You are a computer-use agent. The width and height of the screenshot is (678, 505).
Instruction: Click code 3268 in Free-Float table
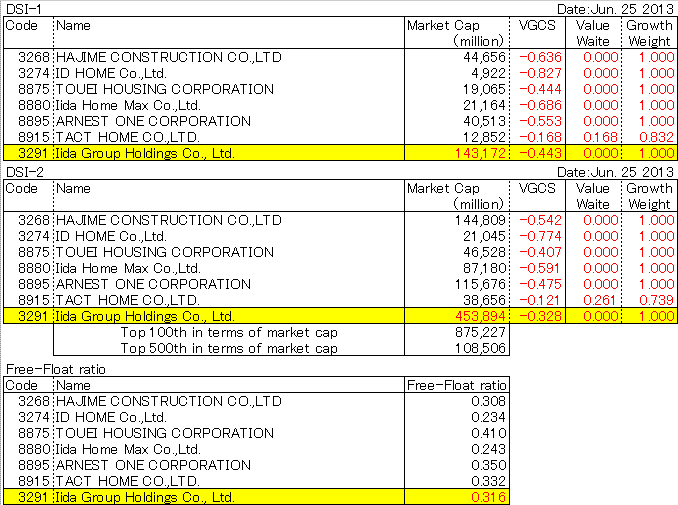(34, 401)
